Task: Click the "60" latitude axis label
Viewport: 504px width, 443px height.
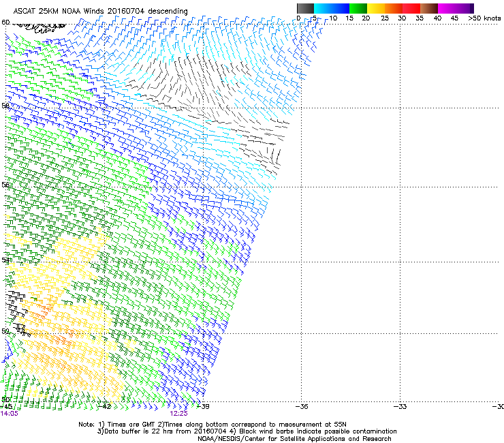Action: (x=5, y=22)
